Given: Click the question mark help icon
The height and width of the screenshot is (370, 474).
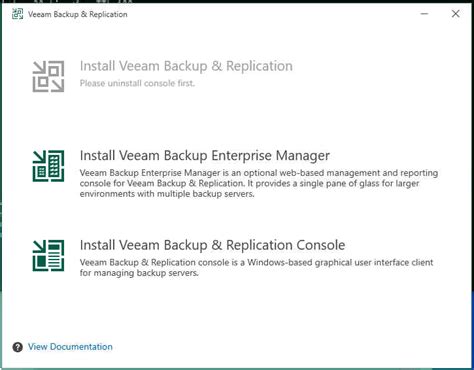Looking at the screenshot, I should [x=18, y=347].
